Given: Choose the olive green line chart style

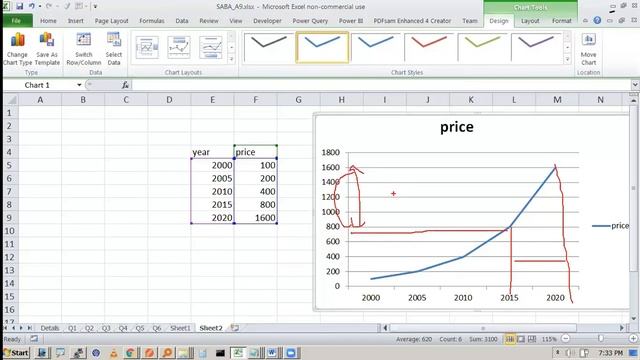Looking at the screenshot, I should [482, 47].
